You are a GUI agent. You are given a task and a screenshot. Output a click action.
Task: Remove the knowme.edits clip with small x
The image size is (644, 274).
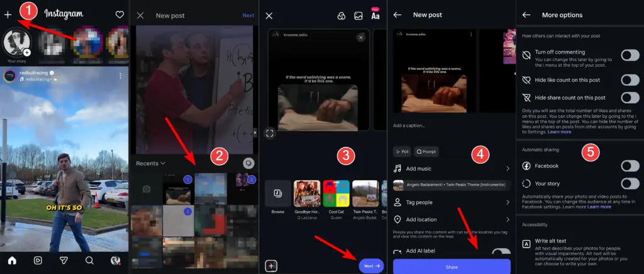pos(361,37)
